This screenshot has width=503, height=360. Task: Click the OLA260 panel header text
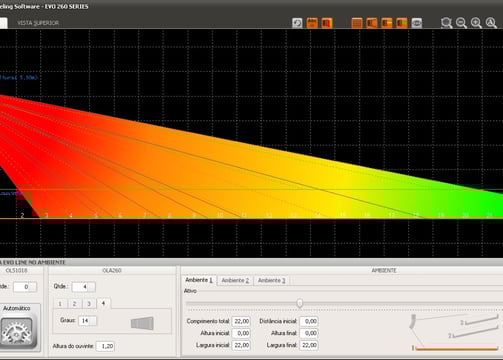(x=112, y=270)
